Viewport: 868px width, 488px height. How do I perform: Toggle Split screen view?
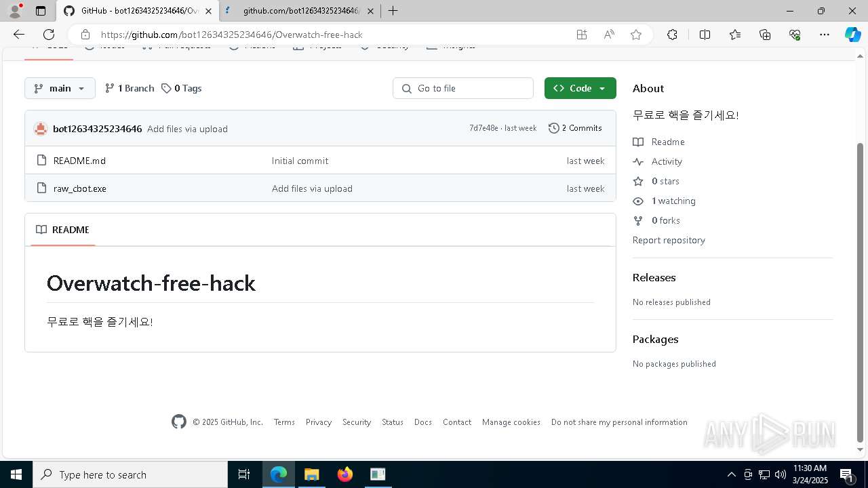pos(705,35)
